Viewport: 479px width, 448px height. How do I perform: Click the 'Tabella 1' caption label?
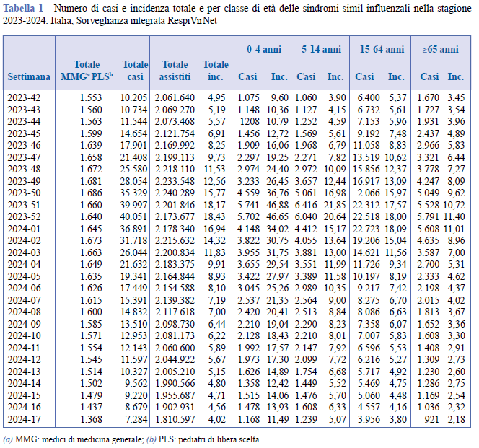click(x=23, y=8)
